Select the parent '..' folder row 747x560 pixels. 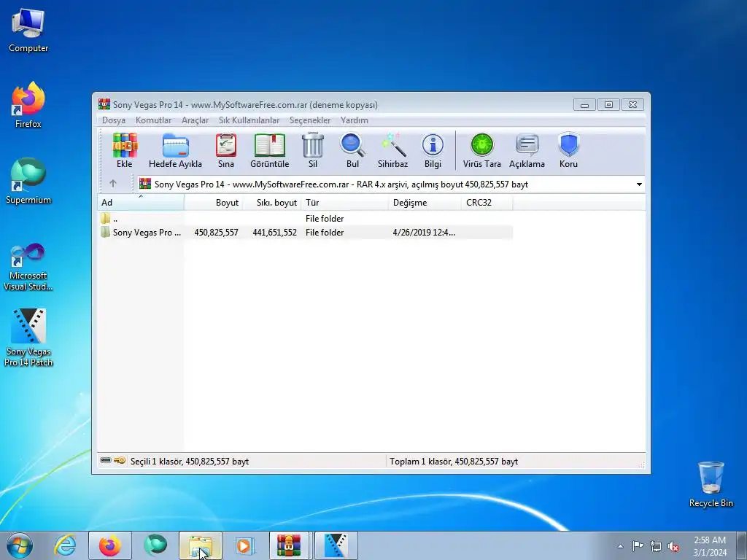(305, 218)
